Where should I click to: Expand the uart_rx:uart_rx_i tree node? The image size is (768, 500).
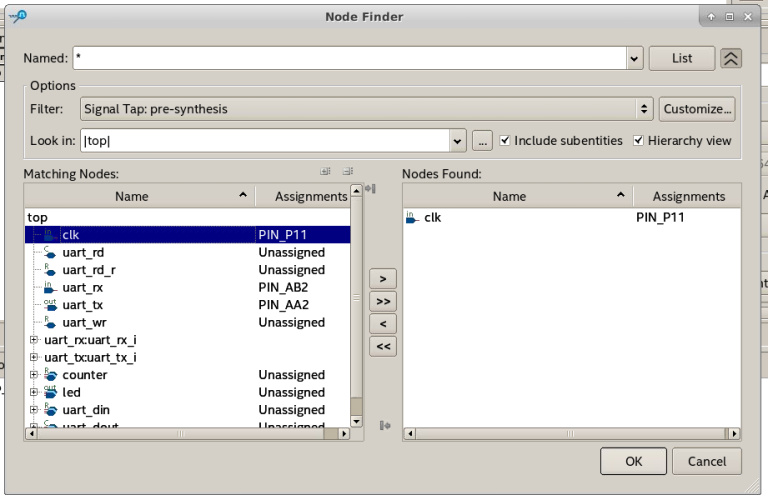pyautogui.click(x=34, y=340)
